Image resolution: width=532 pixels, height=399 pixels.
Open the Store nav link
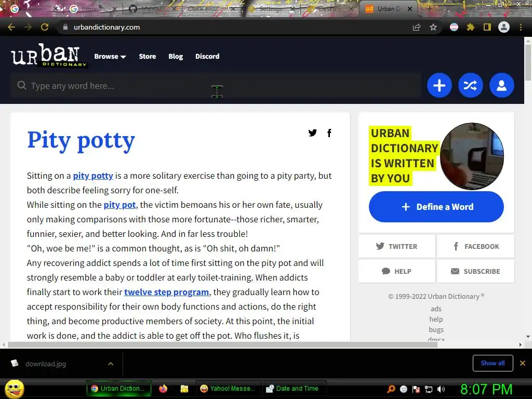point(147,56)
